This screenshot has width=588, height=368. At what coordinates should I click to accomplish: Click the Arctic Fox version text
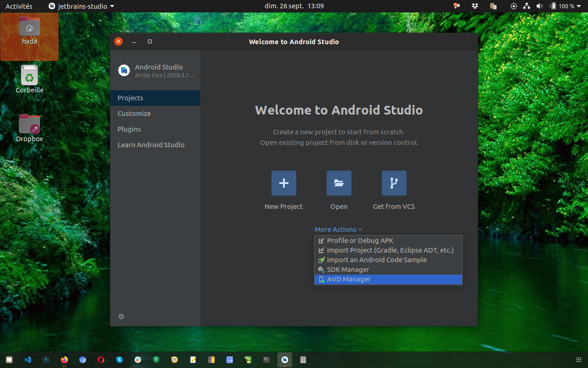pos(164,75)
